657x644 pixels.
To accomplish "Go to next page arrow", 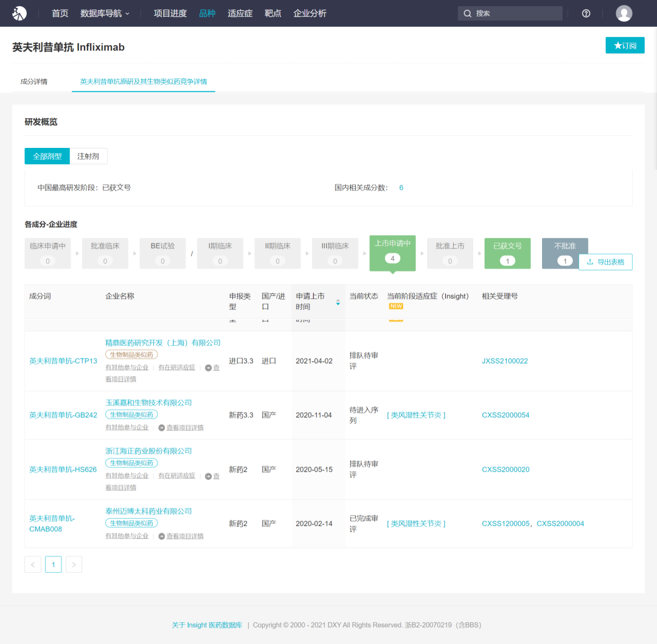I will [74, 564].
